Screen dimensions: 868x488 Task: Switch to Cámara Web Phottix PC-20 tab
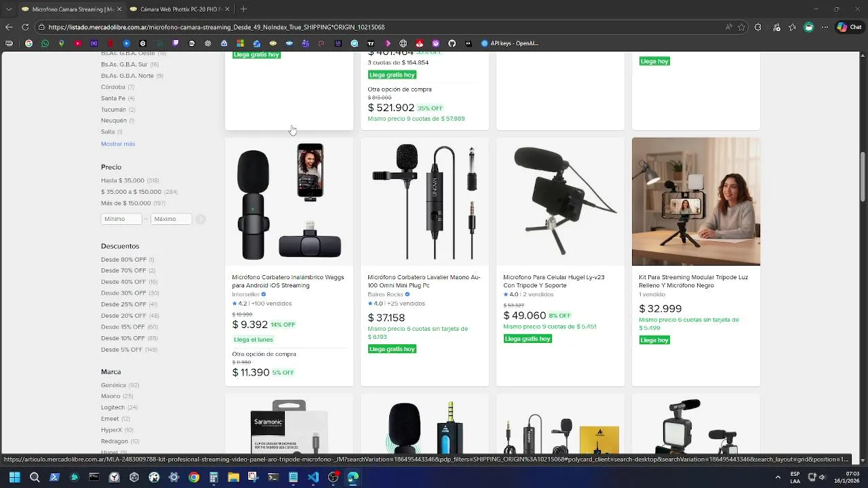coord(180,9)
